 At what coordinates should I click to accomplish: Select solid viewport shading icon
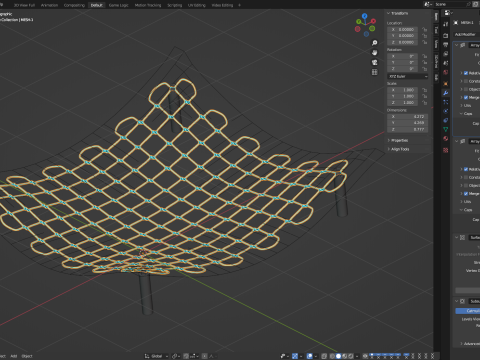coord(338,356)
